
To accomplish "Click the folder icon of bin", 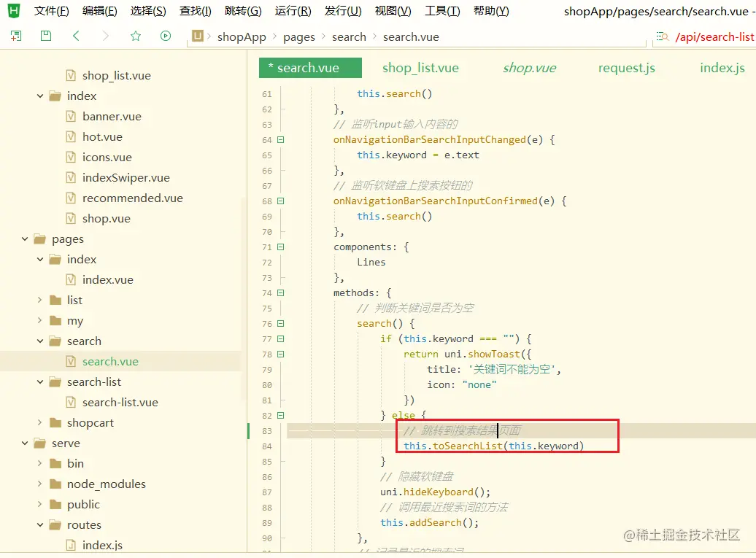I will click(55, 464).
